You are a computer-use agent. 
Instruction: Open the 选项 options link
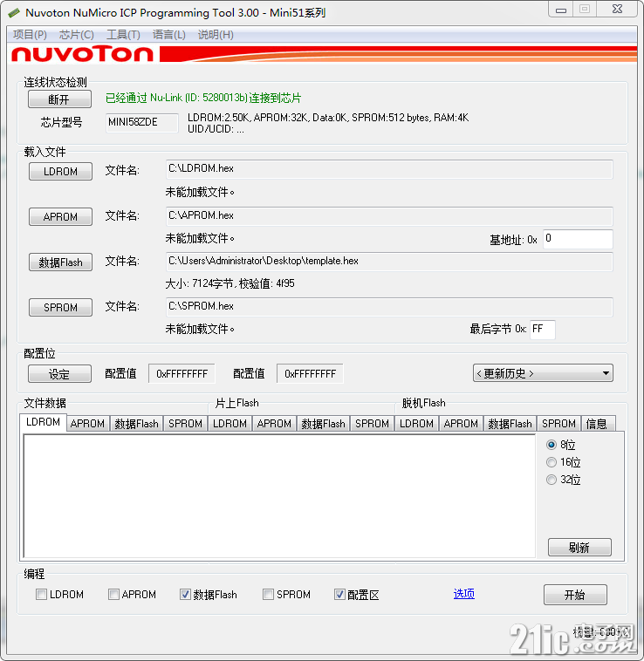tap(464, 594)
